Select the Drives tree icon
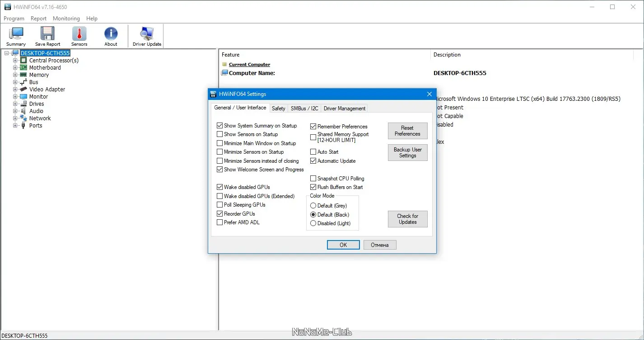 (x=23, y=104)
